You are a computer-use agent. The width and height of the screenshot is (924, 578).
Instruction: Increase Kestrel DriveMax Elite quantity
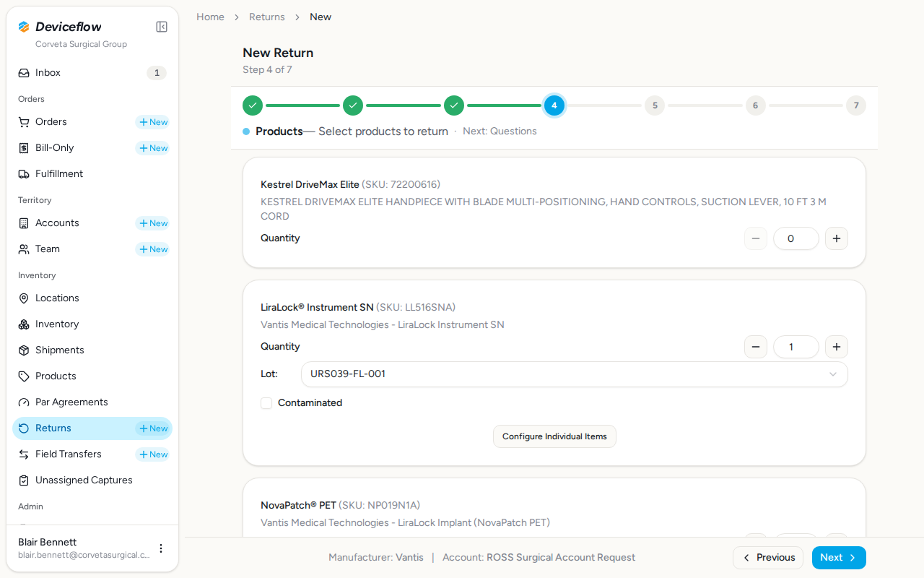point(837,238)
